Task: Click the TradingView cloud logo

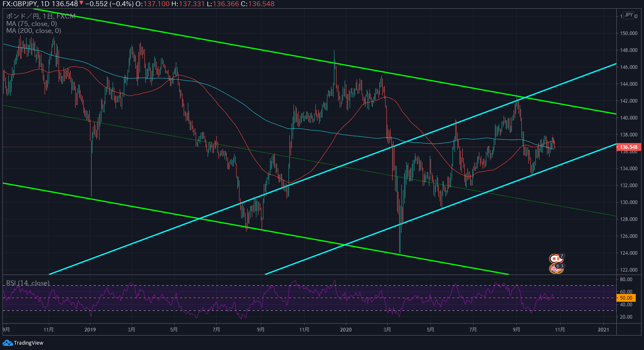Action: tap(7, 343)
